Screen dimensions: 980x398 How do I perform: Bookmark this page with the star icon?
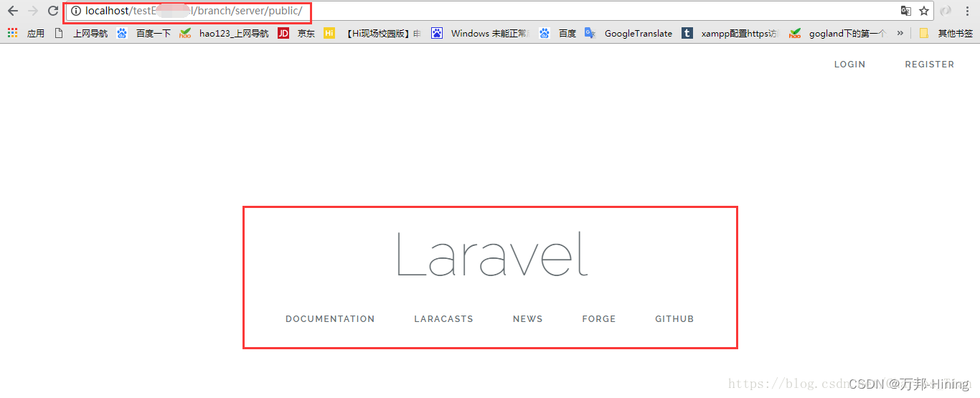(924, 11)
